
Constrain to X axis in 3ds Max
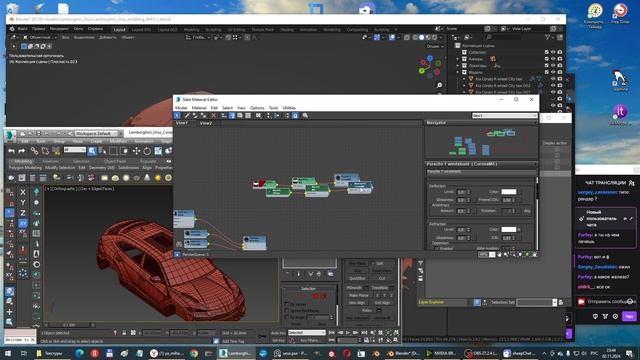23,192
